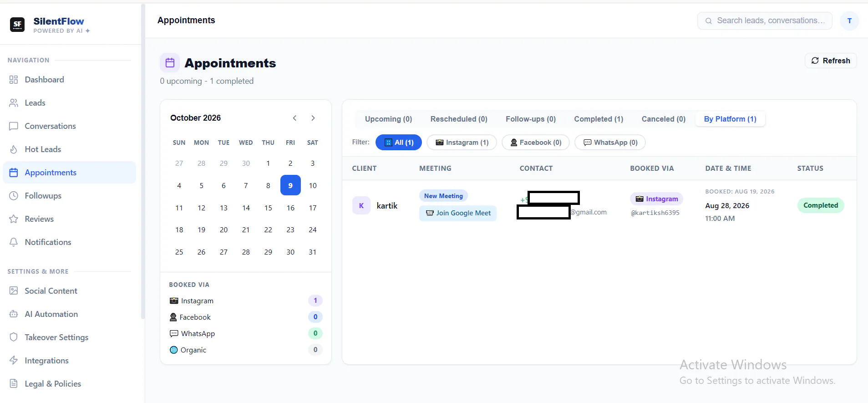868x403 pixels.
Task: Click the Instagram badge in Booked Via column
Action: point(656,199)
